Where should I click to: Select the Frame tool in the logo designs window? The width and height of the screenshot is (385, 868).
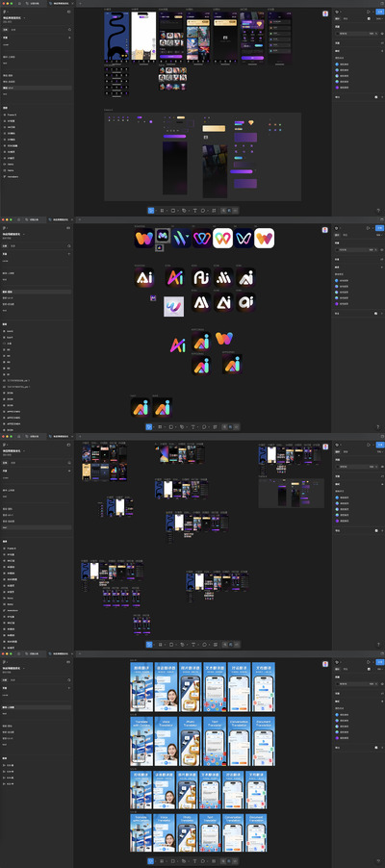(160, 427)
